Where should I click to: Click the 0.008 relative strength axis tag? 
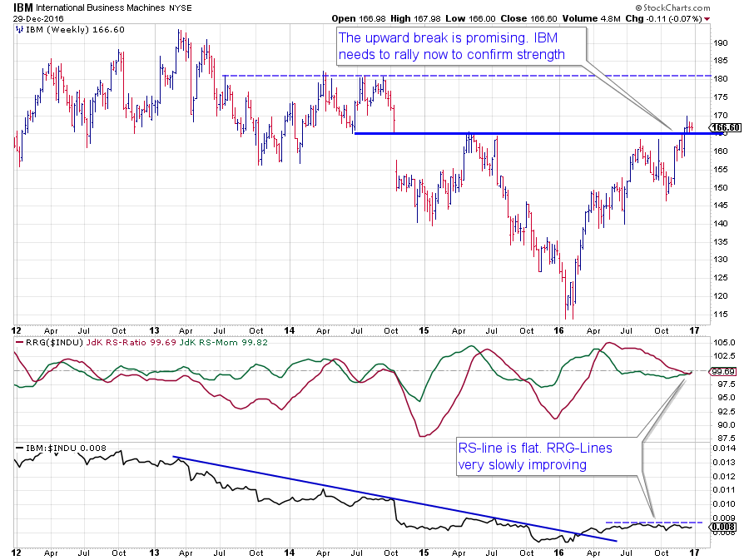click(x=722, y=527)
